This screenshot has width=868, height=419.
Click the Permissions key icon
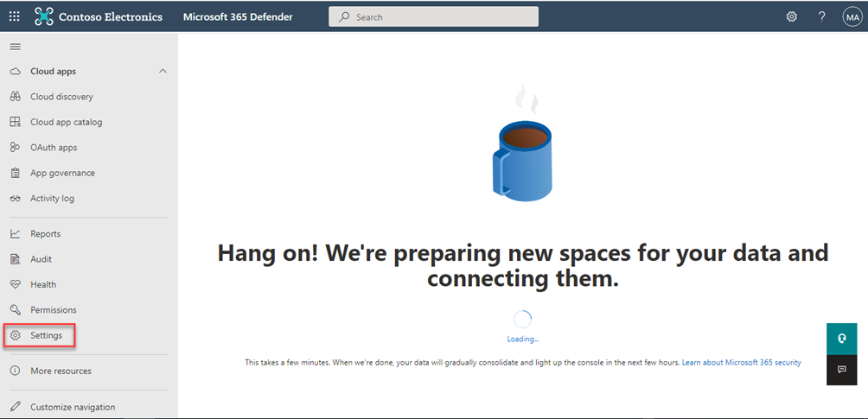[16, 310]
